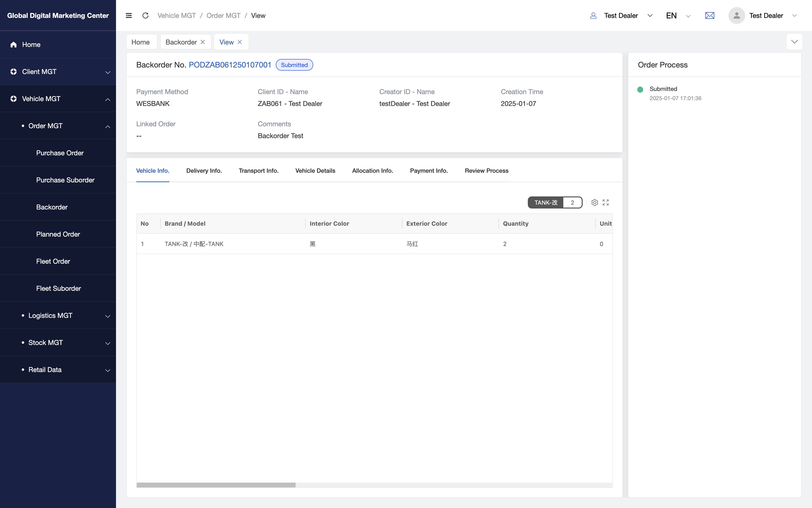Screen dimensions: 812x508
Task: Switch to the Payment Info. tab
Action: (x=429, y=171)
